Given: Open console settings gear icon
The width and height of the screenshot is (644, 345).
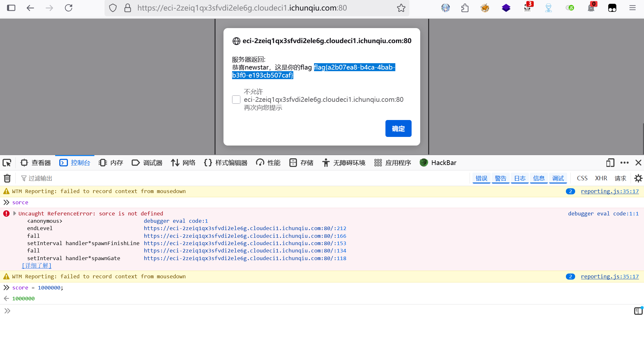Looking at the screenshot, I should 638,178.
